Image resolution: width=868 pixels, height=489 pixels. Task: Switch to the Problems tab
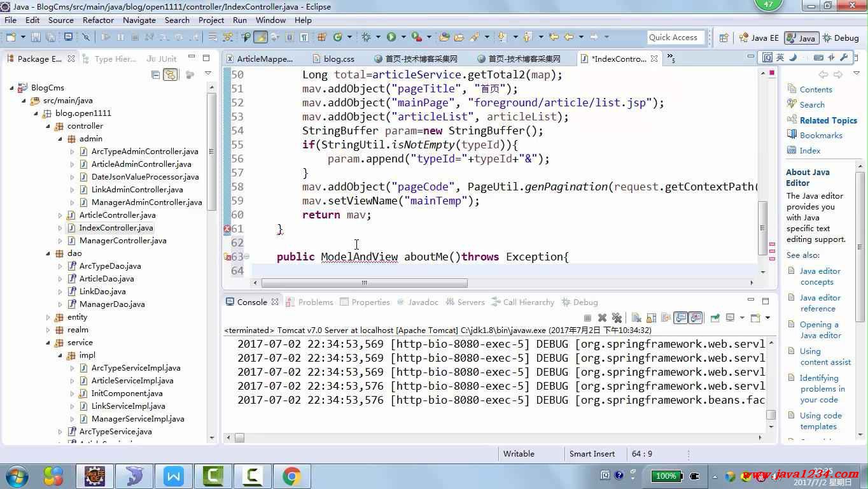309,302
